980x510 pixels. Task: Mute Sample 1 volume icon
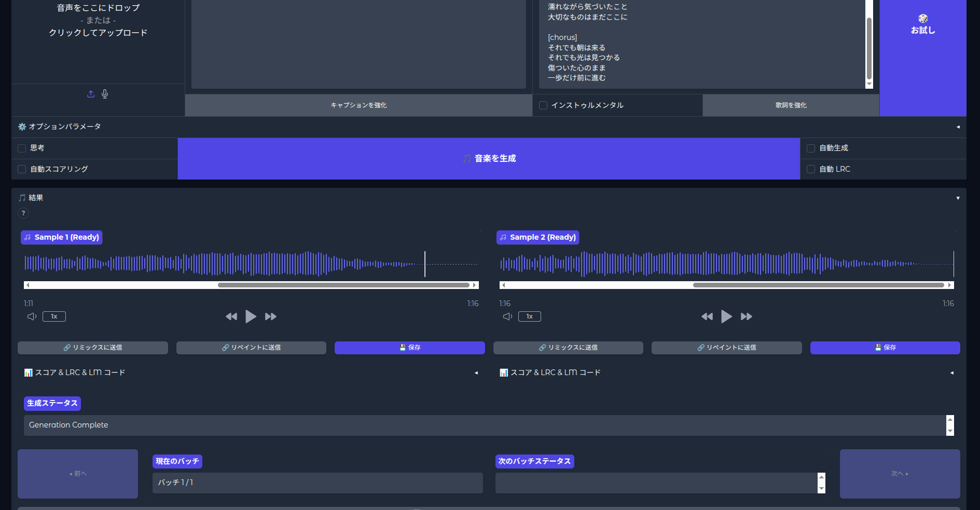tap(32, 316)
